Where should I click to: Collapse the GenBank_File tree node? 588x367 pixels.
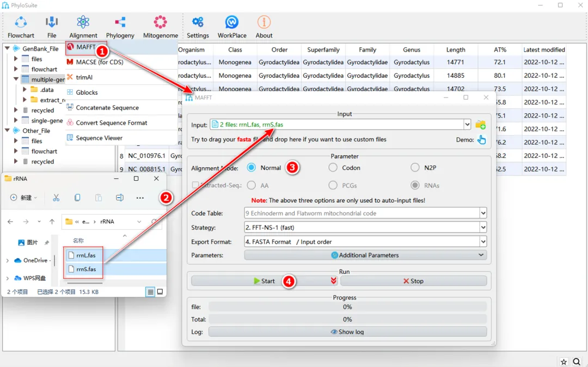(x=7, y=48)
